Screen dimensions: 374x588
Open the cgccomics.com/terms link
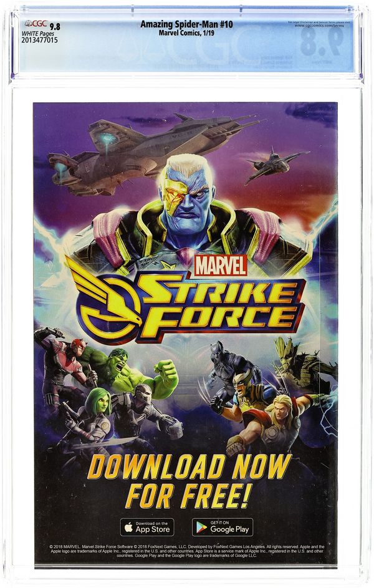point(317,26)
